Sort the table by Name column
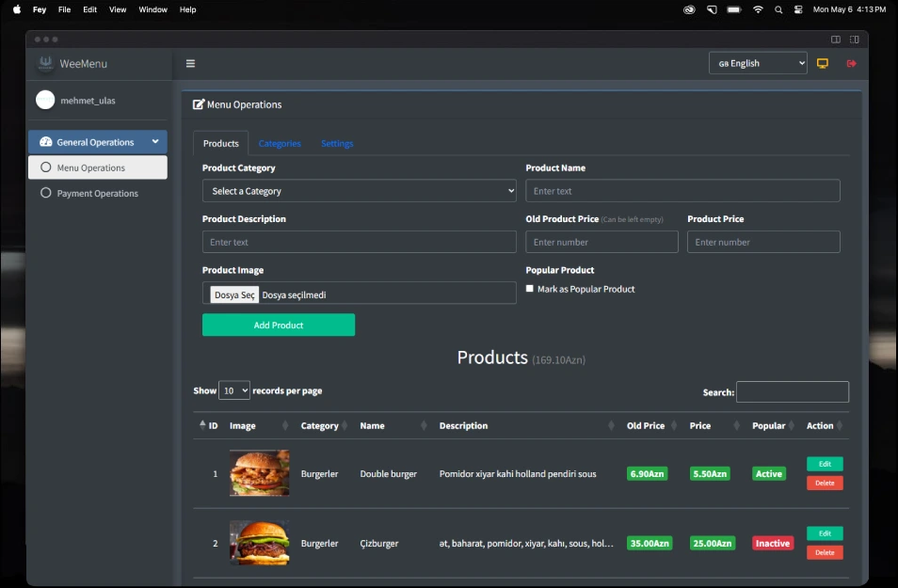Screen dimensions: 898x588 pos(393,425)
